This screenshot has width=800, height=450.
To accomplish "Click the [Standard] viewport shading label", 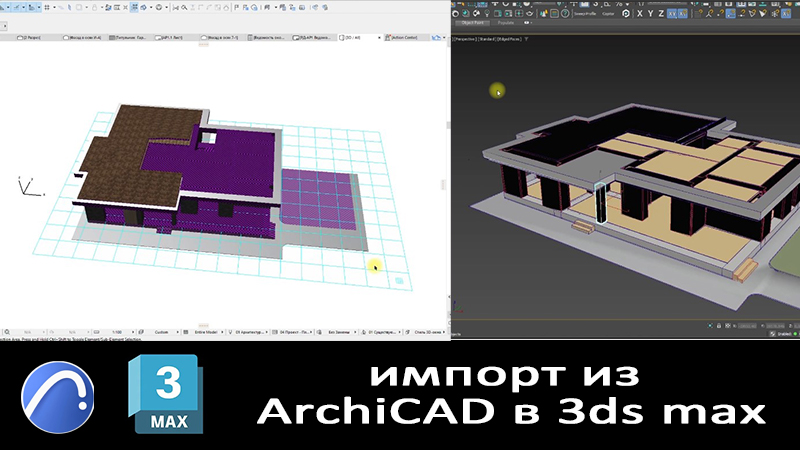I will click(486, 39).
